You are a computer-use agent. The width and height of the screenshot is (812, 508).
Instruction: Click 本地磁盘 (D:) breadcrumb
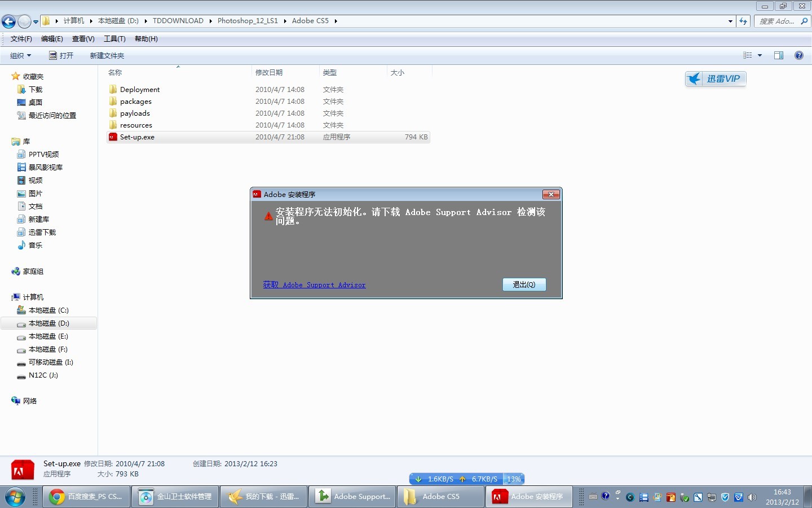tap(118, 21)
